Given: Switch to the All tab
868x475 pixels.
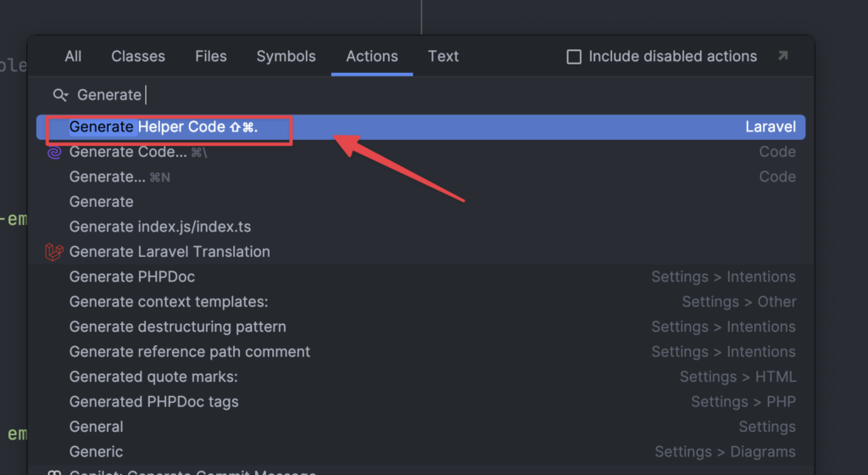Looking at the screenshot, I should pos(73,57).
